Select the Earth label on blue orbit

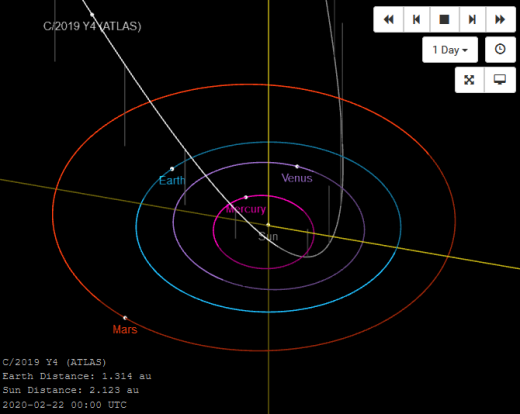point(172,181)
